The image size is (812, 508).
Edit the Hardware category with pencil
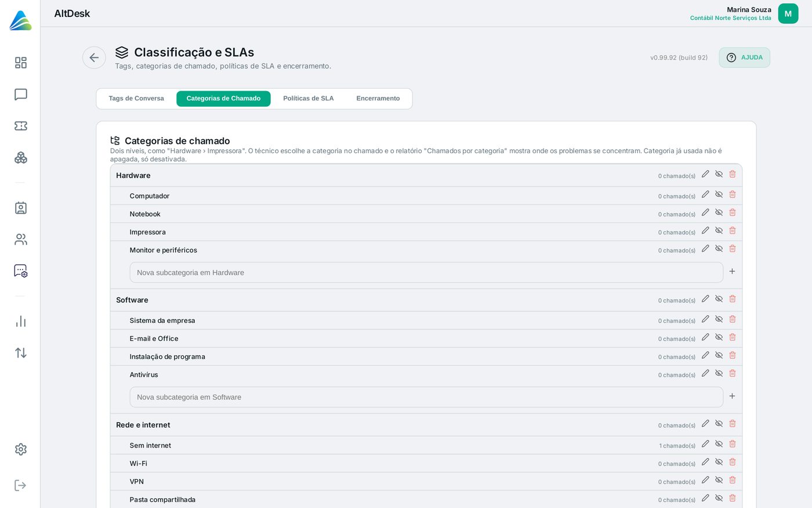[705, 174]
